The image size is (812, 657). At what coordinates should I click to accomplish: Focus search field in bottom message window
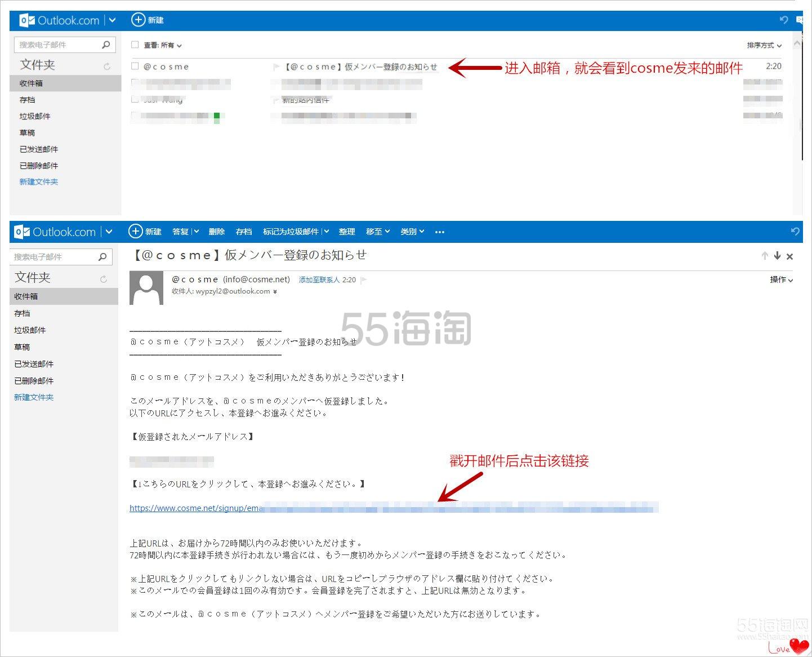click(x=61, y=257)
